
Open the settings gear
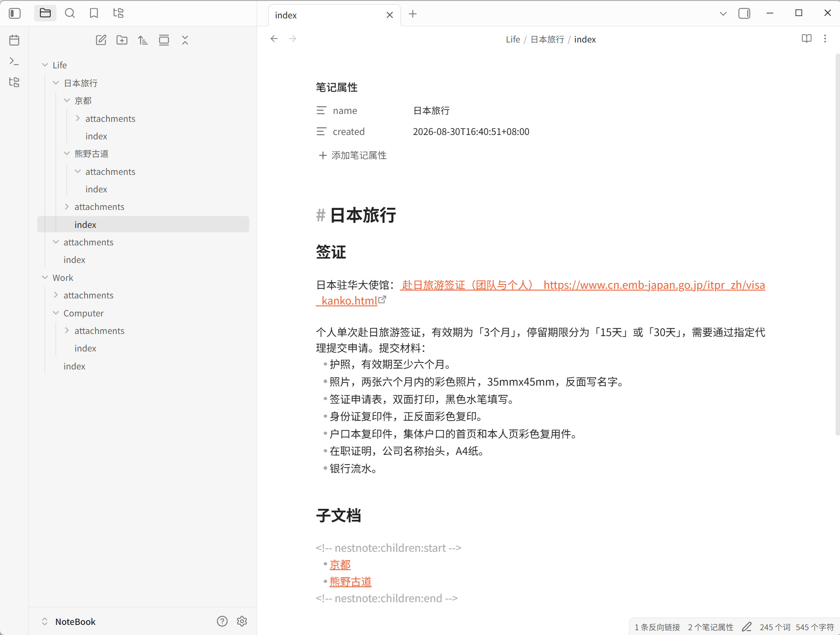242,621
